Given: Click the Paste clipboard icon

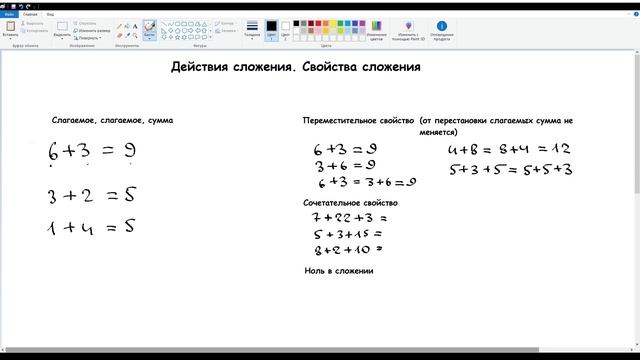Looking at the screenshot, I should tap(11, 26).
